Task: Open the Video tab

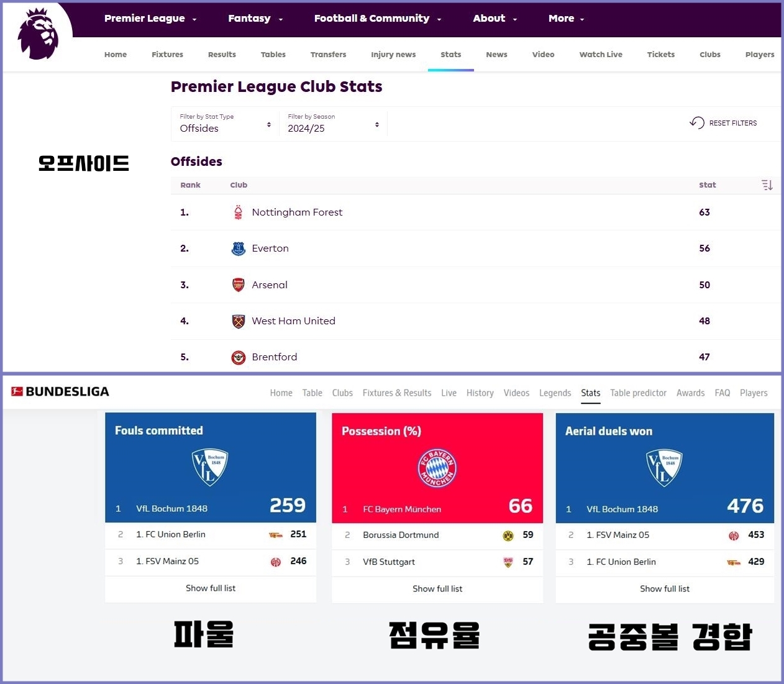Action: tap(543, 55)
